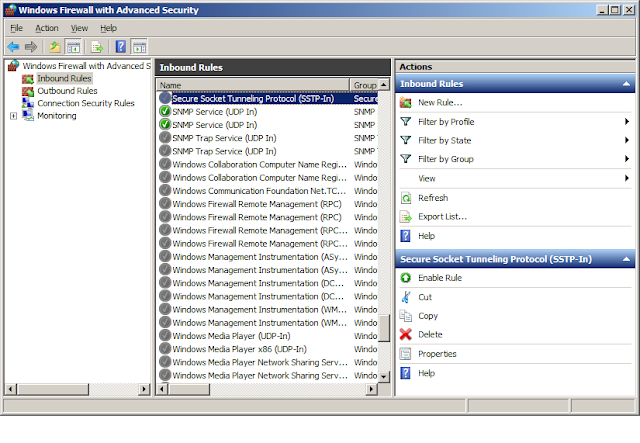This screenshot has height=443, width=640.
Task: Click the Up one level toolbar icon
Action: (x=55, y=47)
